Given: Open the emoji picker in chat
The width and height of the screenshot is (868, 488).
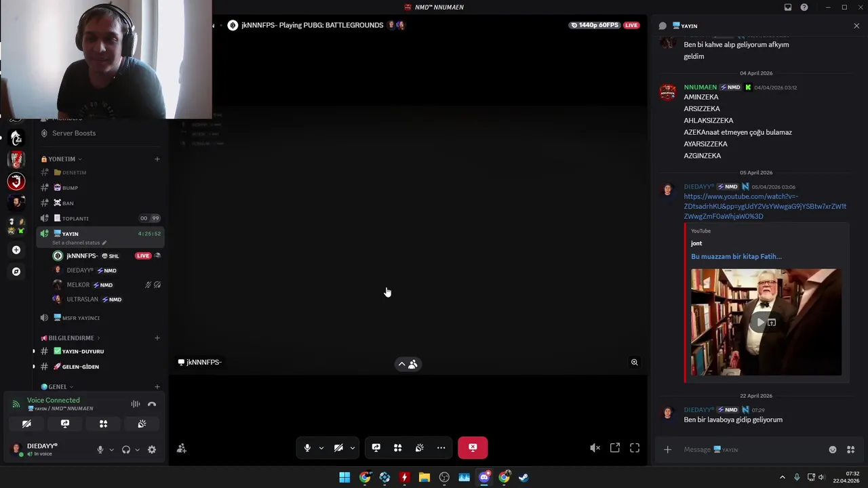Looking at the screenshot, I should click(833, 450).
